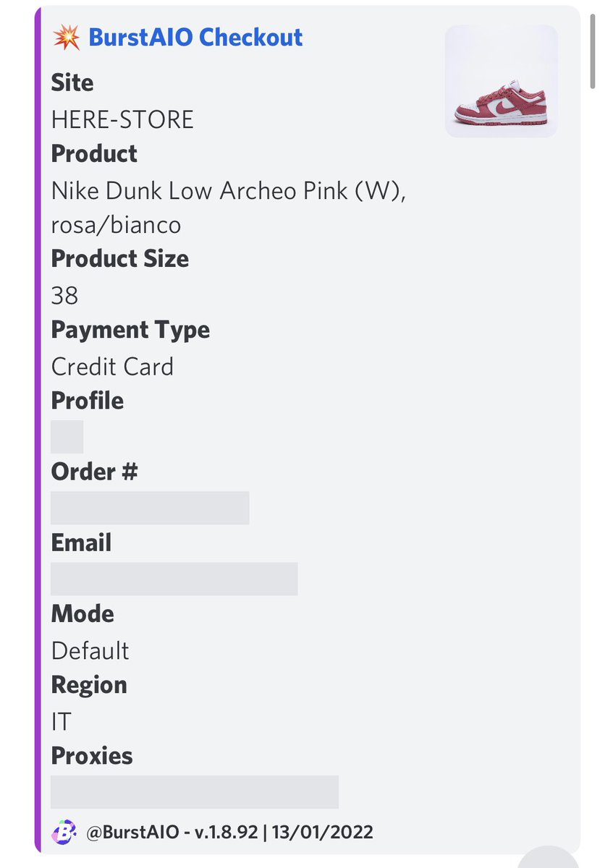This screenshot has height=868, width=600.
Task: Reveal the hidden Proxies spoiler
Action: (195, 791)
